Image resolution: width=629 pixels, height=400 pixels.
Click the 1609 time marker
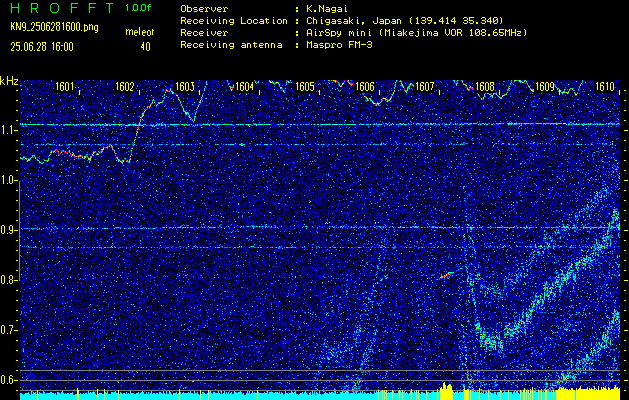pos(545,86)
